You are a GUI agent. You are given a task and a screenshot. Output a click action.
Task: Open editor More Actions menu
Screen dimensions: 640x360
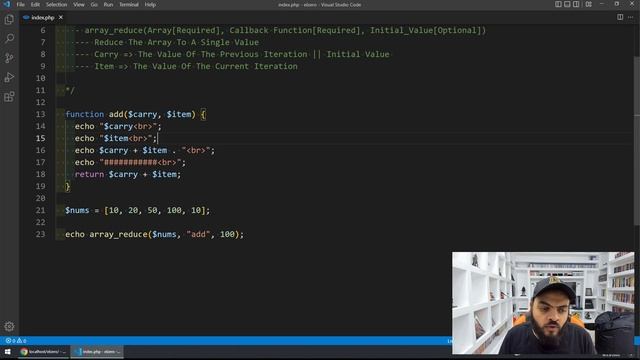coord(631,17)
